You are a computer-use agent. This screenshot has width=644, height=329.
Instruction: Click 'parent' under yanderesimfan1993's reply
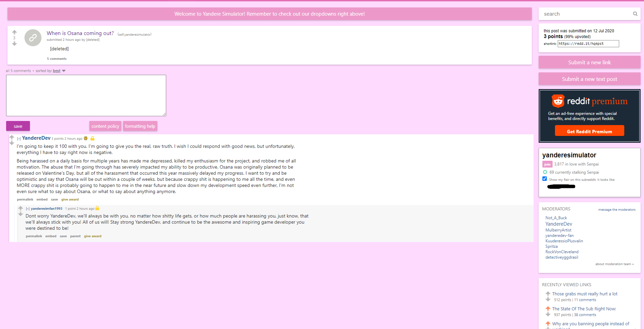tap(75, 236)
